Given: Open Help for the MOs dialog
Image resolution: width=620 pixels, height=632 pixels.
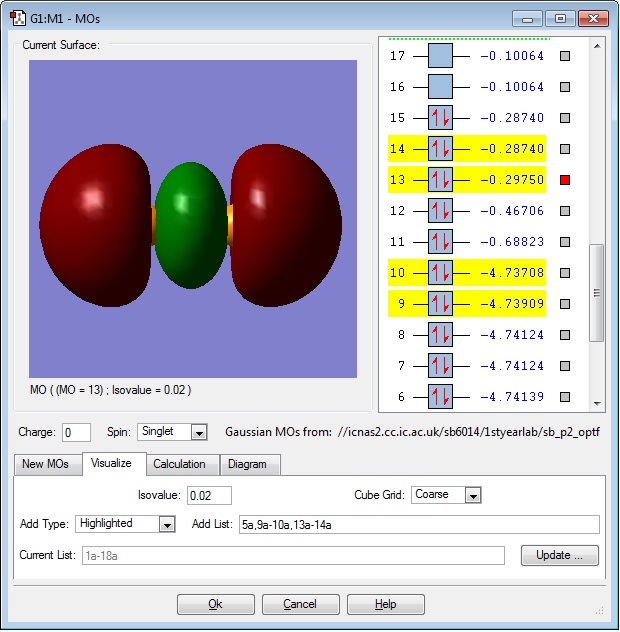Looking at the screenshot, I should tap(385, 604).
